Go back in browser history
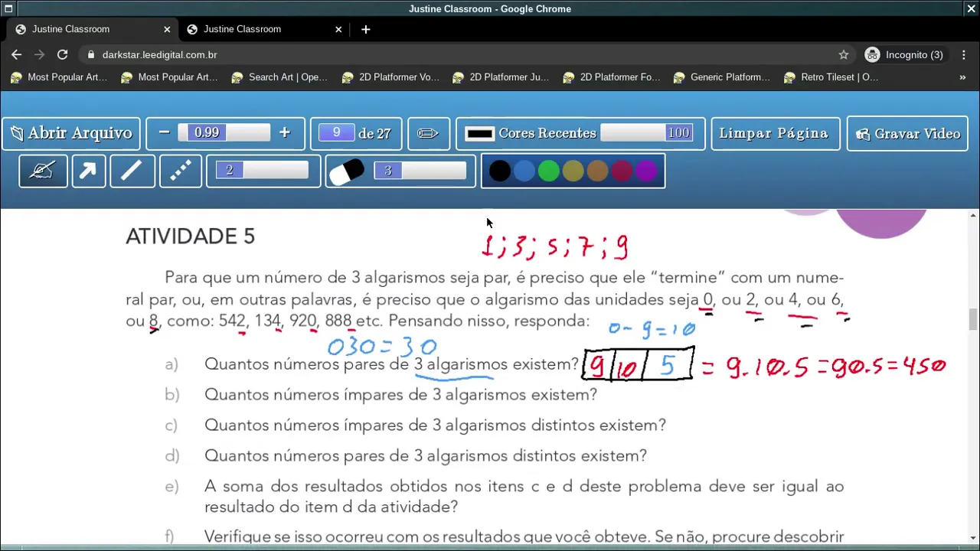The height and width of the screenshot is (551, 980). pos(16,54)
